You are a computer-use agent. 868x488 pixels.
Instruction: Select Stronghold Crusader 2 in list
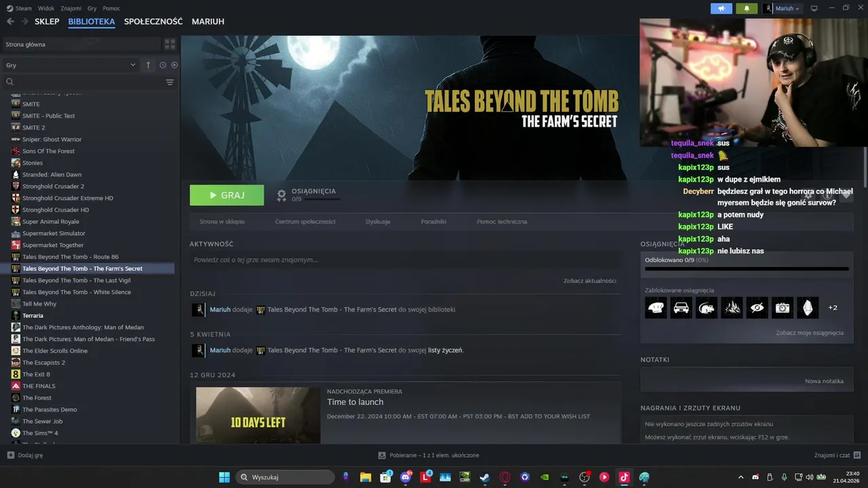tap(53, 186)
